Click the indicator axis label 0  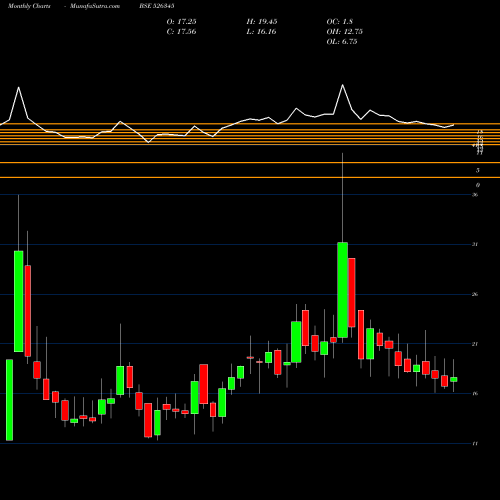point(478,185)
